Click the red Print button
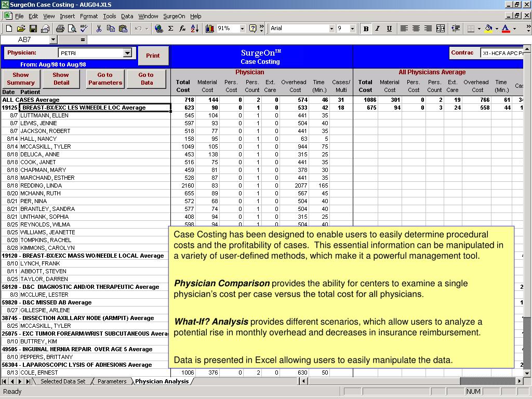 click(x=153, y=56)
